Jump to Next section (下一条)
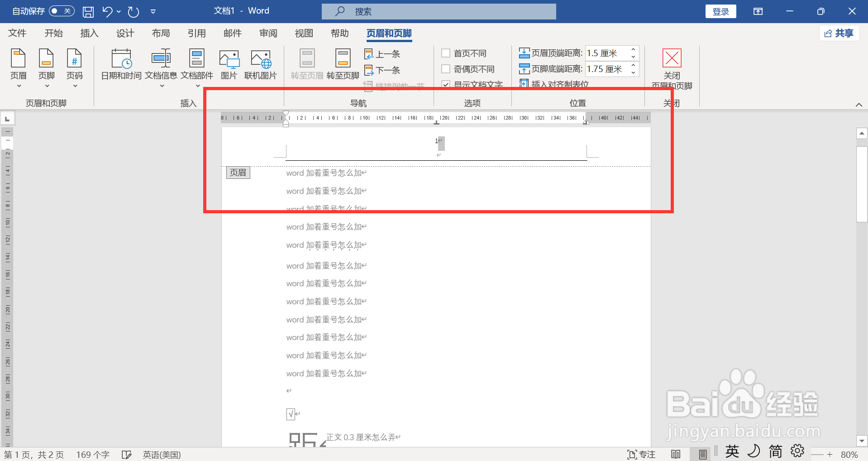868x461 pixels. point(382,70)
